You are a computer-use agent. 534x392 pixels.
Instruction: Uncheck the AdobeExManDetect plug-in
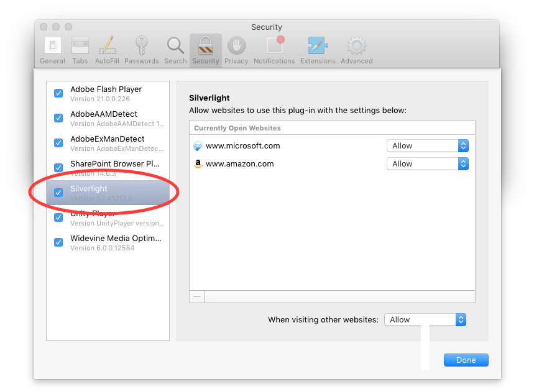(58, 143)
